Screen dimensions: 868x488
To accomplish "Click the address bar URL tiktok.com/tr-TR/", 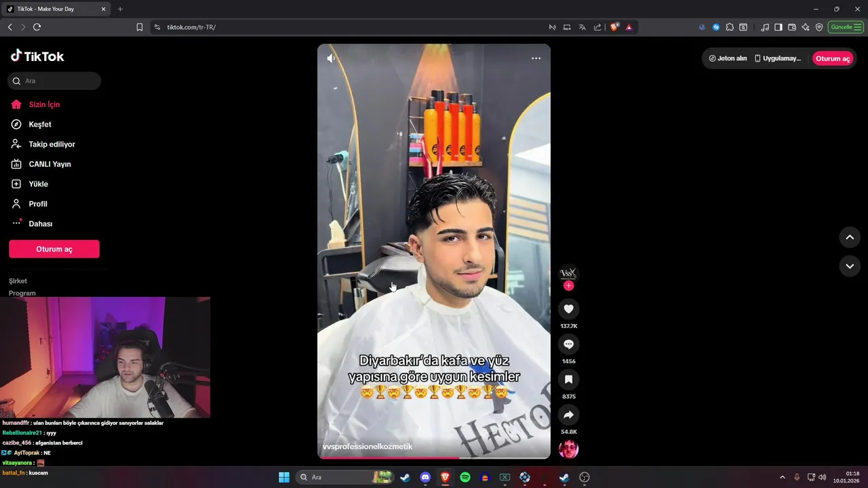I will point(191,27).
